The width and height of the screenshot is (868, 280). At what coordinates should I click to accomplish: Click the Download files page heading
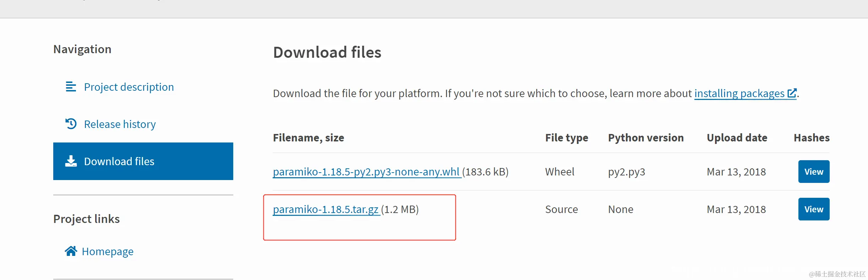tap(327, 52)
